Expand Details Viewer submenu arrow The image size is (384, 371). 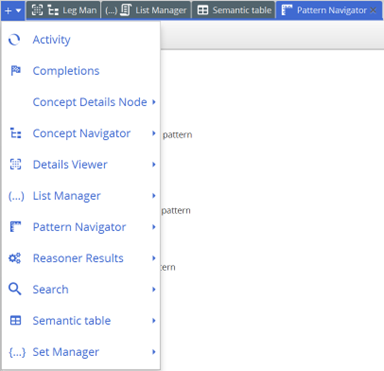(154, 164)
